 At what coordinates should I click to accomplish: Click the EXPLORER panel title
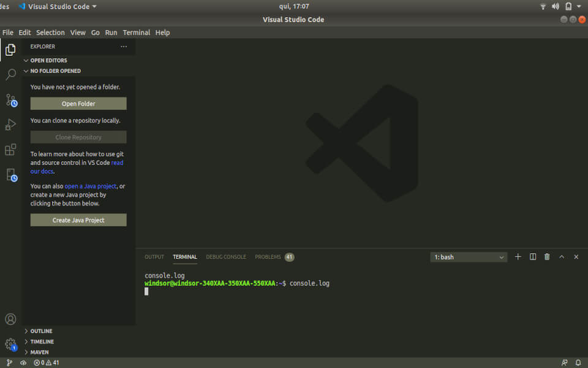click(x=43, y=47)
